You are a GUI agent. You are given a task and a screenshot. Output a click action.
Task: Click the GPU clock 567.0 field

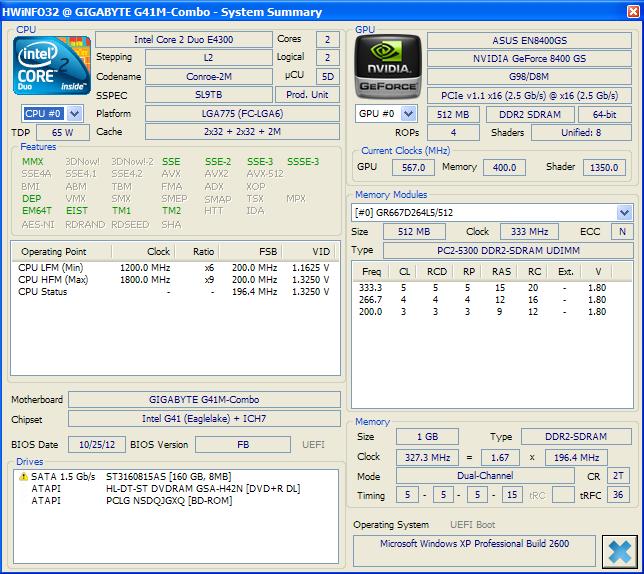413,168
